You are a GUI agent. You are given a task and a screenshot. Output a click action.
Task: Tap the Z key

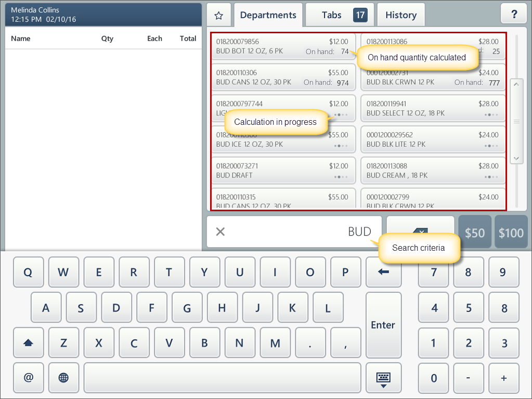pos(63,343)
